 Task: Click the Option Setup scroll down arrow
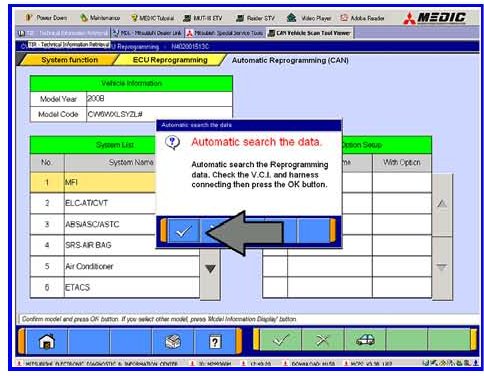tap(442, 268)
